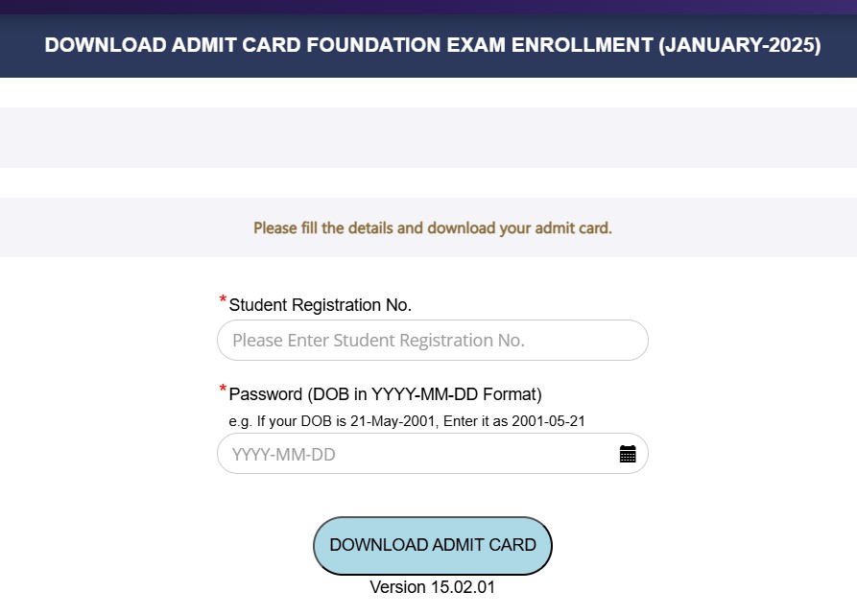This screenshot has width=857, height=616.
Task: Click '2001-05-21' in the example hint
Action: click(x=549, y=420)
